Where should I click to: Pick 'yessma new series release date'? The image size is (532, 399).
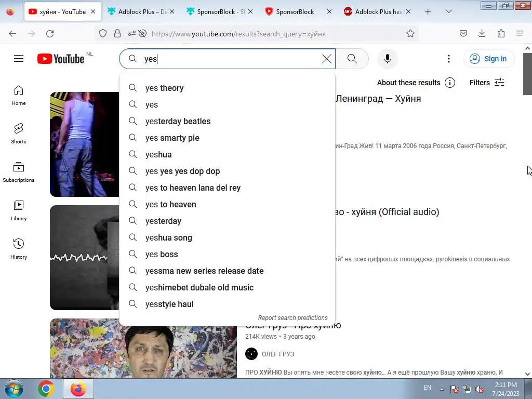[227, 271]
